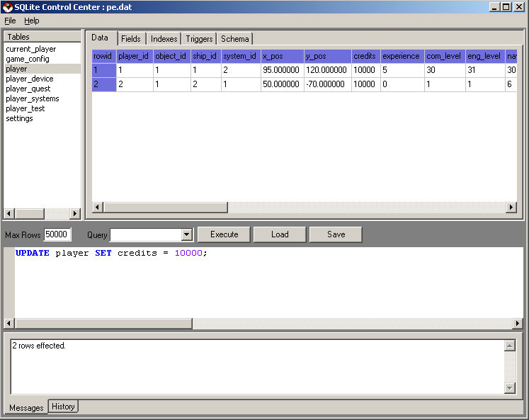
Task: Select the game_config table in list
Action: click(28, 59)
